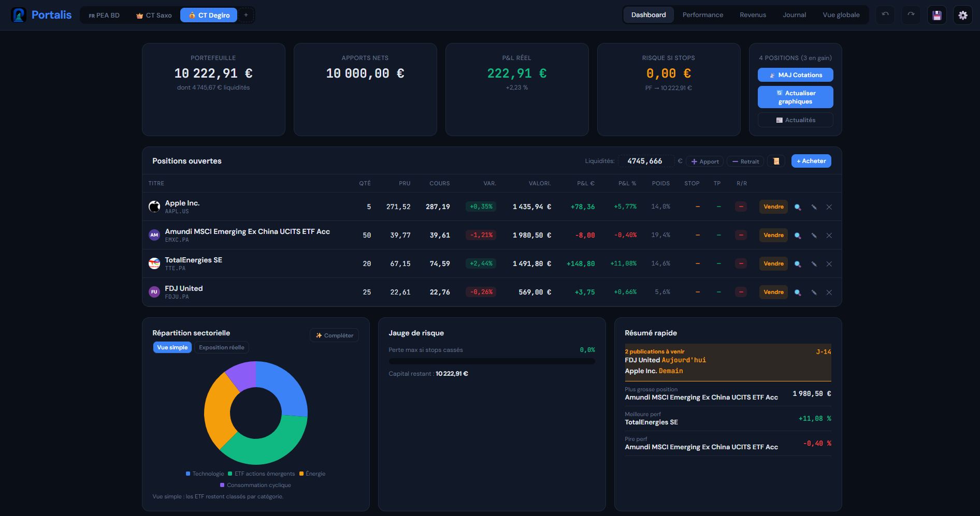Edit the Amundi MSCI ETF position with pencil
The image size is (980, 516).
[x=814, y=235]
